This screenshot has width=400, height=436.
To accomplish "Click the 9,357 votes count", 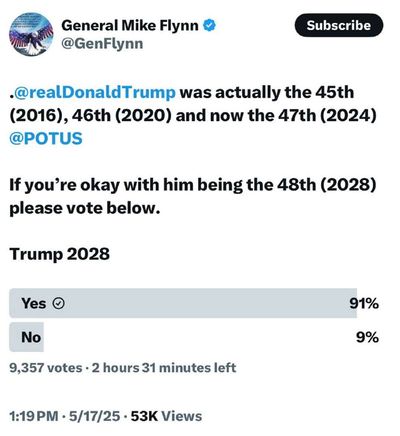I will click(x=46, y=368).
